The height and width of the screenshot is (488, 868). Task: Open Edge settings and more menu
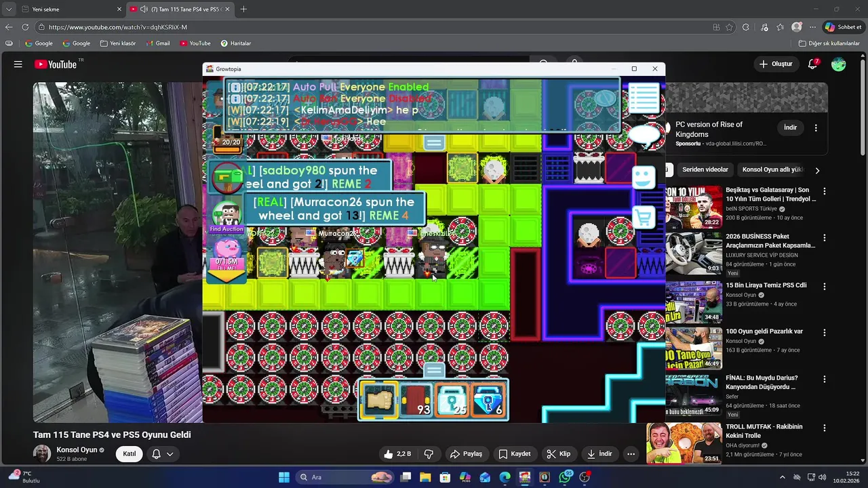pyautogui.click(x=812, y=27)
